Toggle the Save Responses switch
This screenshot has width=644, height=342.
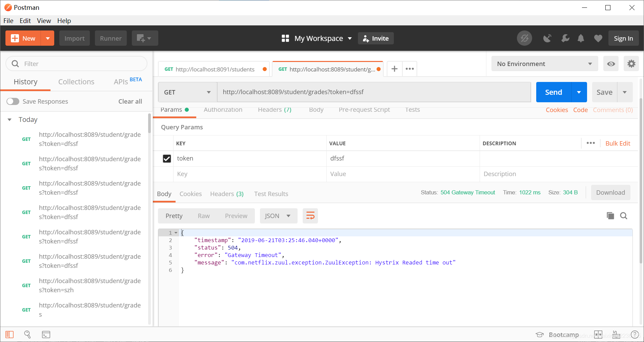(x=13, y=101)
